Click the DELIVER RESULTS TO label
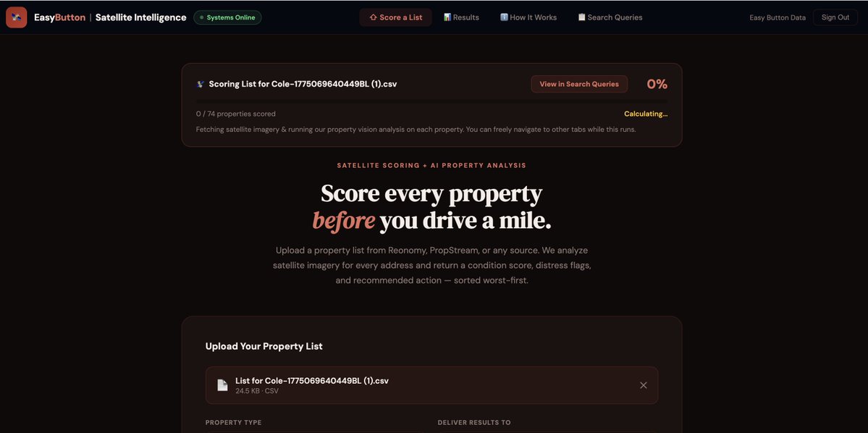 coord(474,422)
